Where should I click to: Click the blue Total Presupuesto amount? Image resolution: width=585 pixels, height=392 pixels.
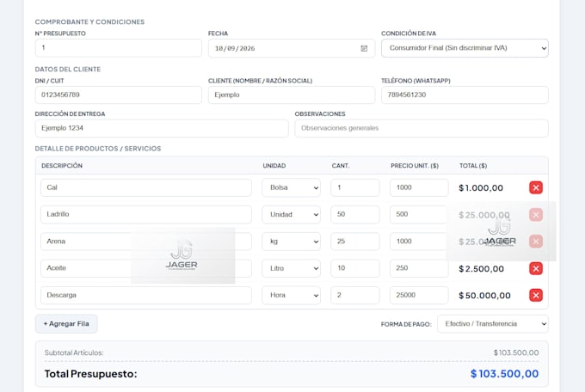point(504,374)
